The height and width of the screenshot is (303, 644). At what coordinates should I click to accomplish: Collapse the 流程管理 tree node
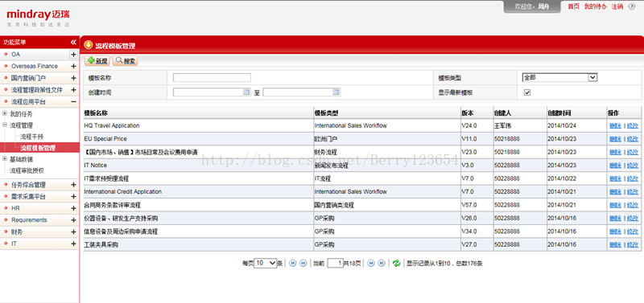[x=5, y=125]
